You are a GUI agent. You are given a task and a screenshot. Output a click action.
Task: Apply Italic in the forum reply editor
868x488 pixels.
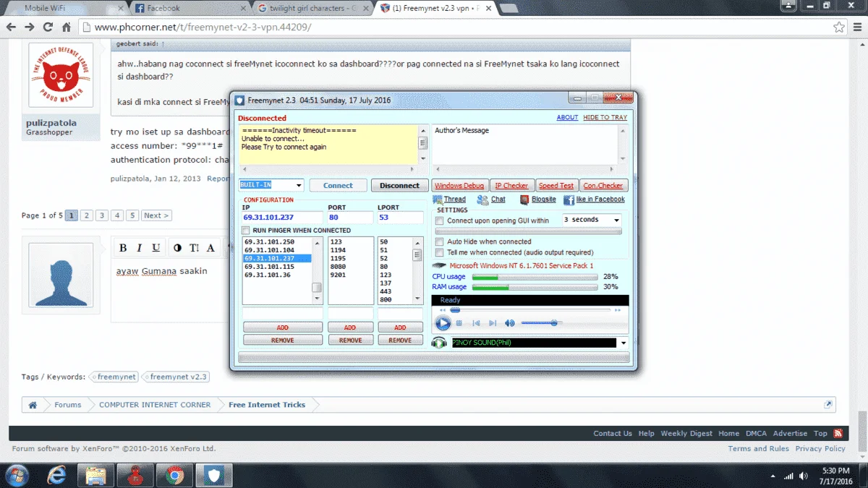coord(140,248)
